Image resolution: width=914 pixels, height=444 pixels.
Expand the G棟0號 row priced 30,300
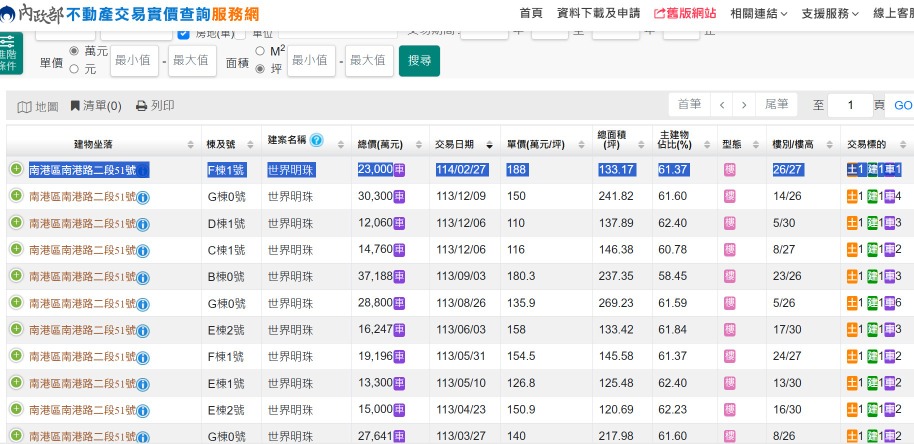16,196
